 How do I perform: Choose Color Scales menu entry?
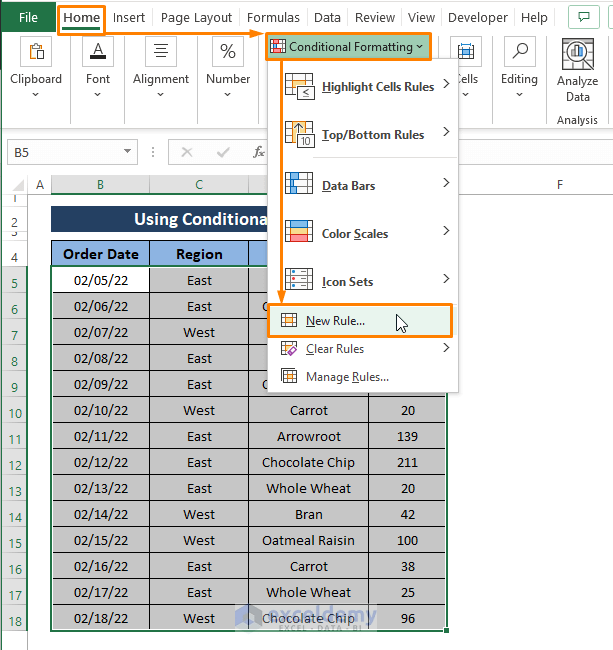point(363,231)
